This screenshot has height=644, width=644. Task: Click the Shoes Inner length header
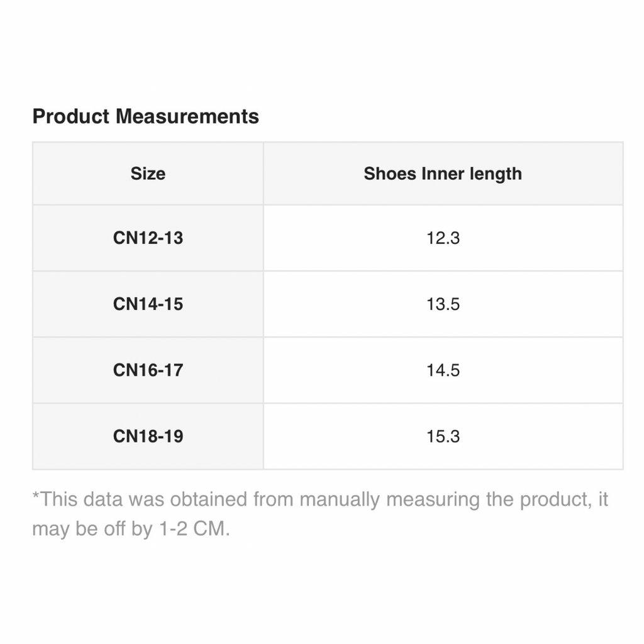[443, 174]
